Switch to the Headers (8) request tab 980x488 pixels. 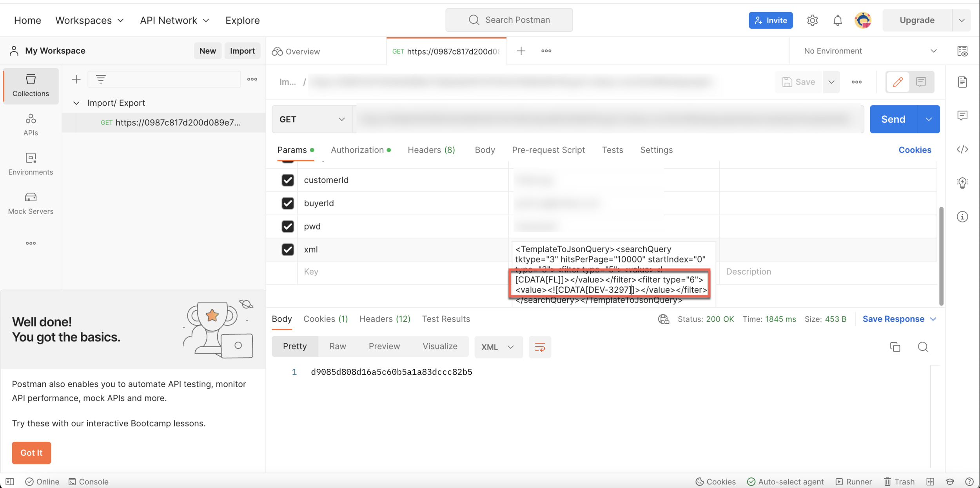431,150
